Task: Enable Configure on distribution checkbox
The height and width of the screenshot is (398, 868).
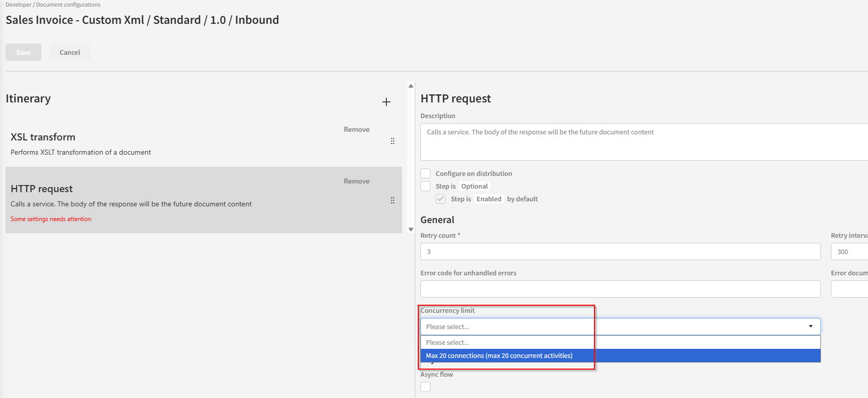Action: point(426,173)
